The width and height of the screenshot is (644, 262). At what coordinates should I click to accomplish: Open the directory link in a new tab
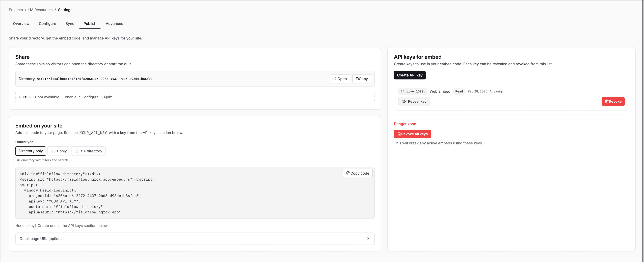coord(340,79)
